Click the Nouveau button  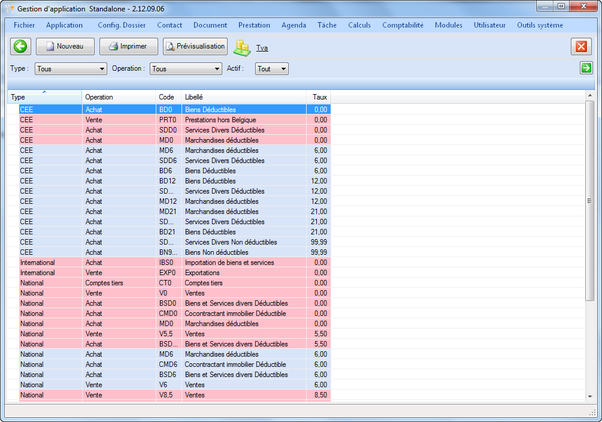(65, 46)
